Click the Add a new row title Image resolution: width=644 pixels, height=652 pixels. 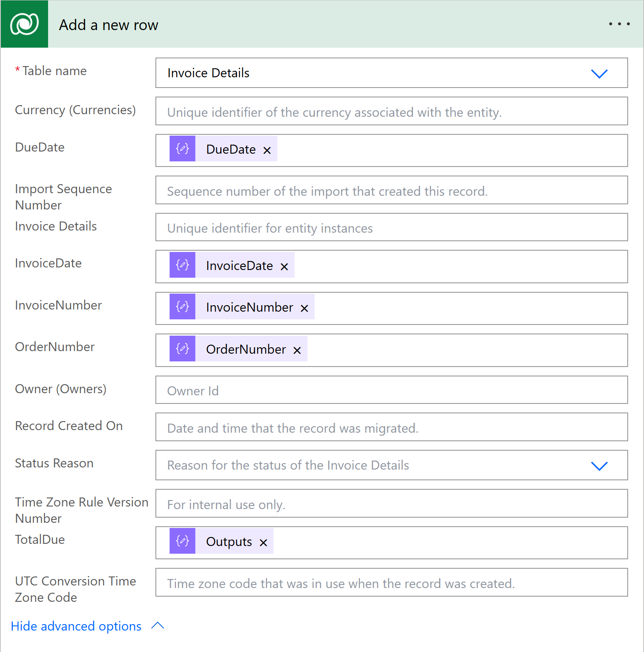(x=109, y=25)
